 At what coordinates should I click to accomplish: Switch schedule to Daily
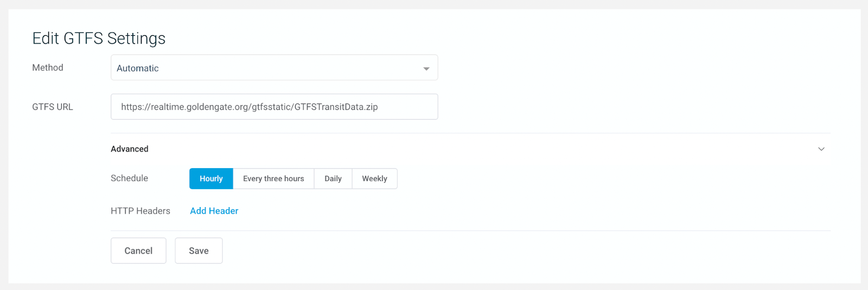click(x=333, y=178)
